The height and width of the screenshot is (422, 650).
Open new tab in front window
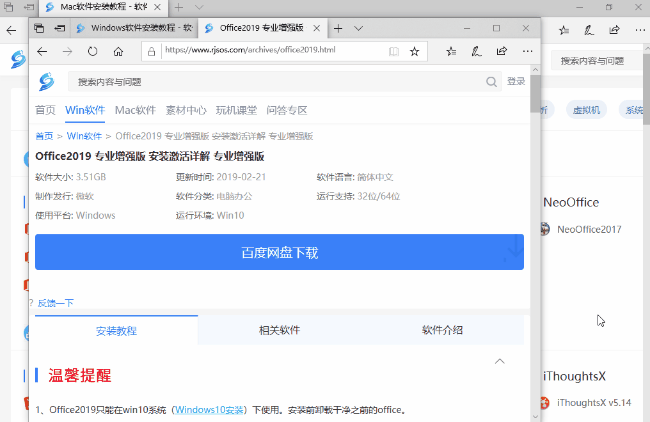pyautogui.click(x=338, y=28)
